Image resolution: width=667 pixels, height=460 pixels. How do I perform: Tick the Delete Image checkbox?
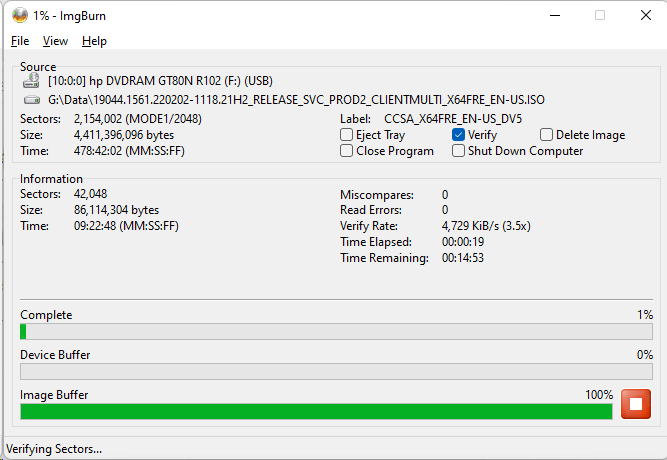tap(547, 135)
